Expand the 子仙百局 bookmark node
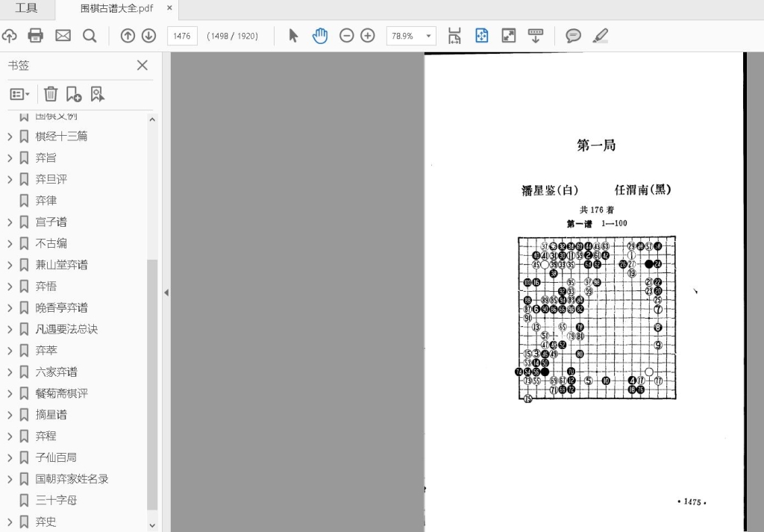This screenshot has height=532, width=764. pyautogui.click(x=10, y=457)
